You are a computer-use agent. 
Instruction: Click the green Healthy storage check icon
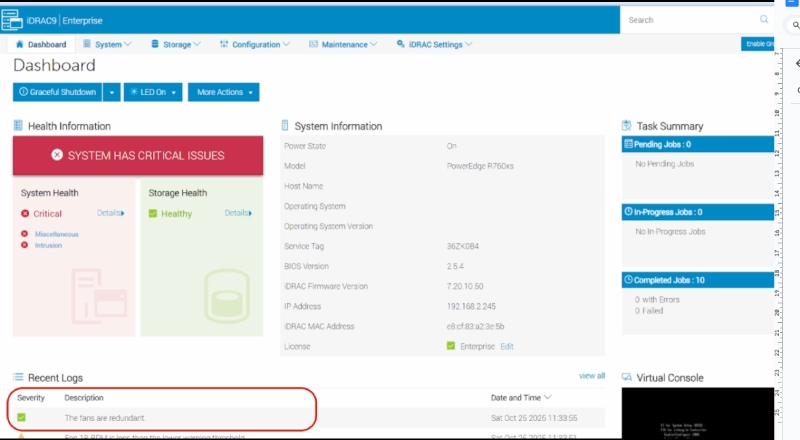(x=153, y=214)
